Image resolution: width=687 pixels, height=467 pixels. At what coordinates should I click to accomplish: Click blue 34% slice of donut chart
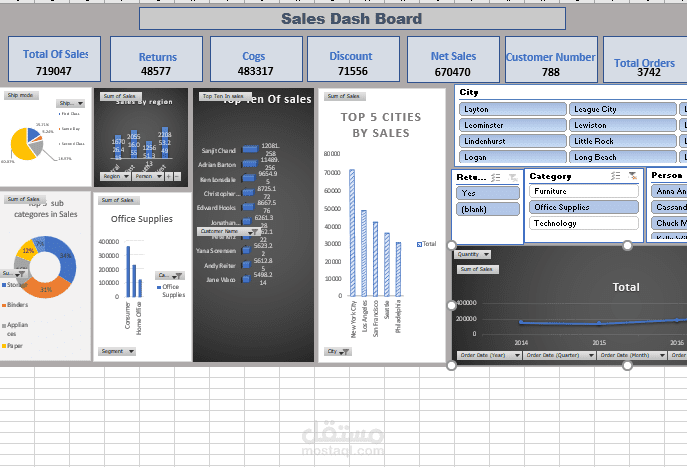(65, 258)
